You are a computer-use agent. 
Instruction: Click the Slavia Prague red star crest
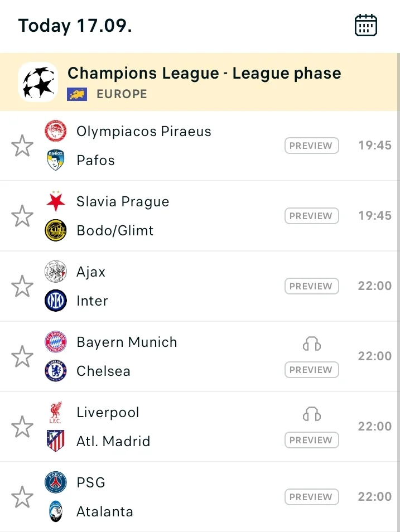point(56,201)
